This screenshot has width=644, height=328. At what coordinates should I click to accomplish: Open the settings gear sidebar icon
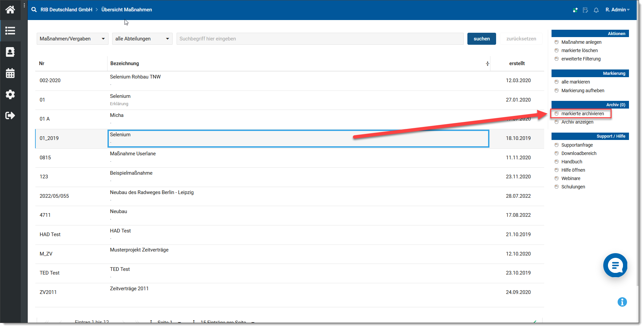(x=10, y=95)
